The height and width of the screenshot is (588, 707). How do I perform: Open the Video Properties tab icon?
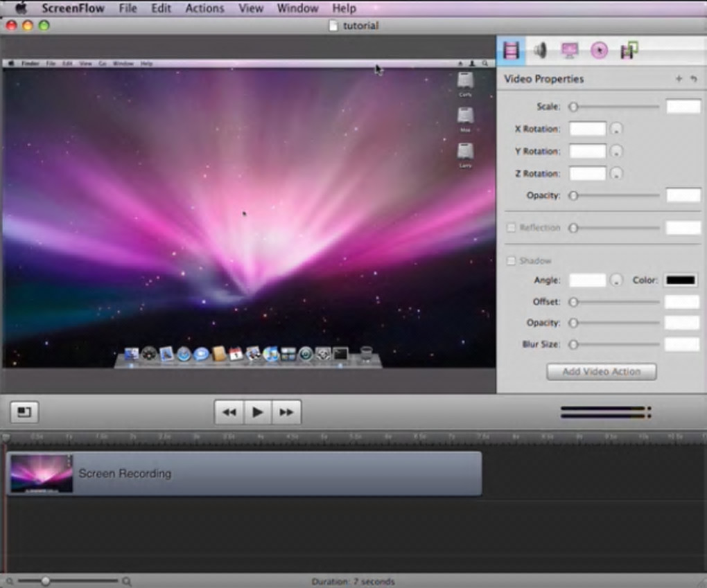click(512, 50)
